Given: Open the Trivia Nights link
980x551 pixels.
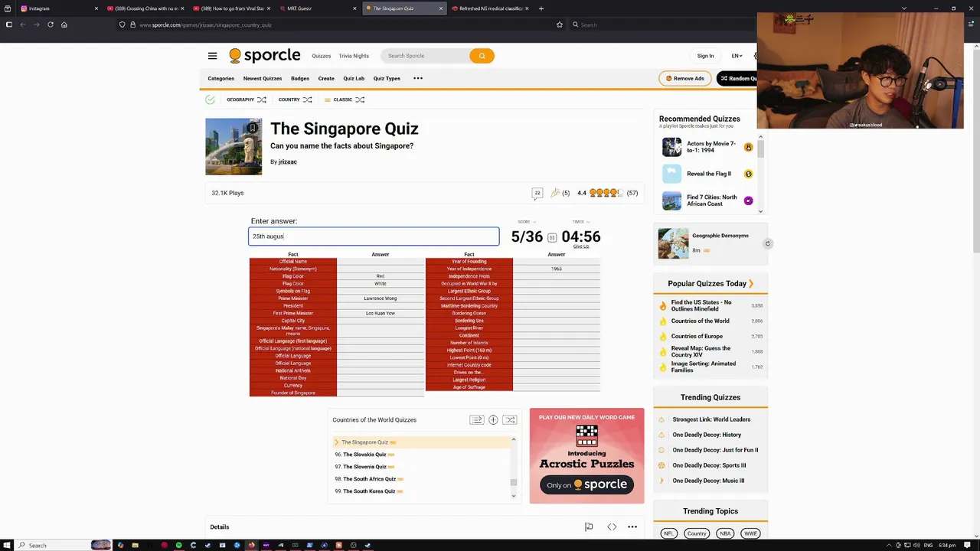Looking at the screenshot, I should (x=354, y=56).
